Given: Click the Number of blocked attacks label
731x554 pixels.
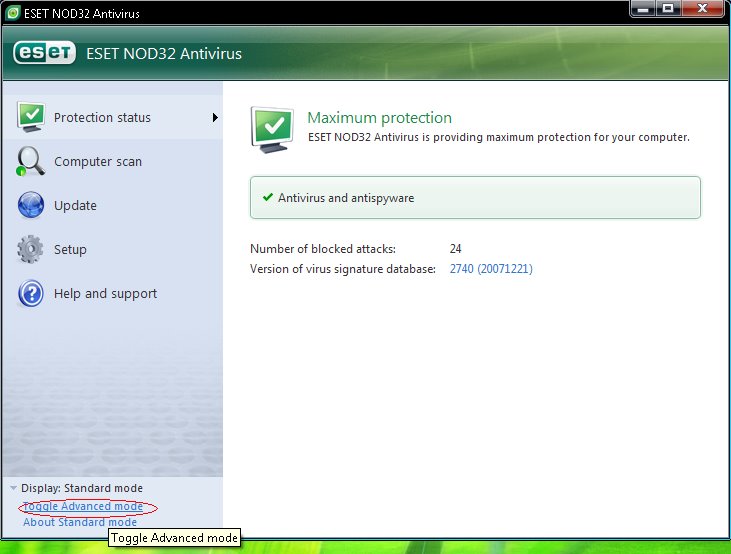Looking at the screenshot, I should pyautogui.click(x=323, y=249).
